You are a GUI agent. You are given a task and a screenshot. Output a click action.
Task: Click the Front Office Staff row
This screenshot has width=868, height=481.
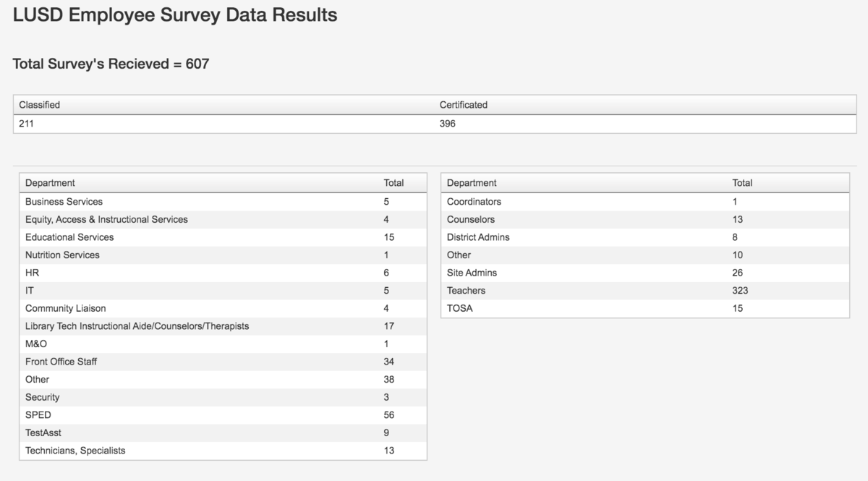[x=223, y=361]
